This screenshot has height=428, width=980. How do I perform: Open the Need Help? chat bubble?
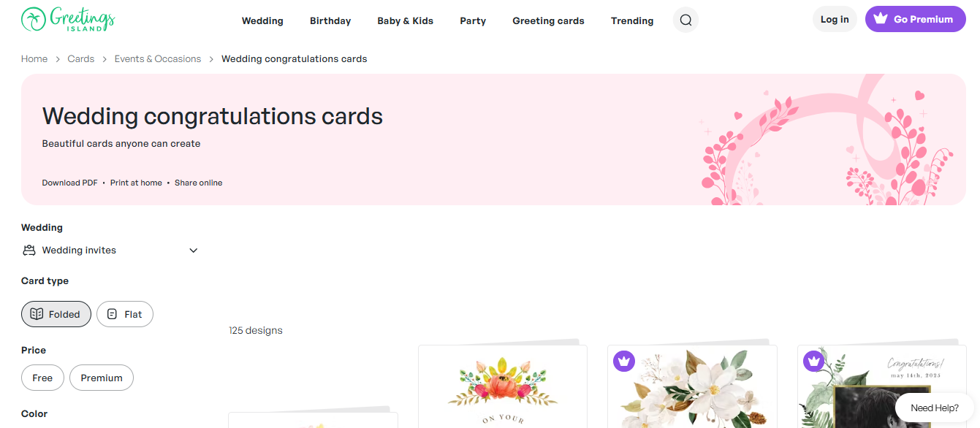(935, 408)
